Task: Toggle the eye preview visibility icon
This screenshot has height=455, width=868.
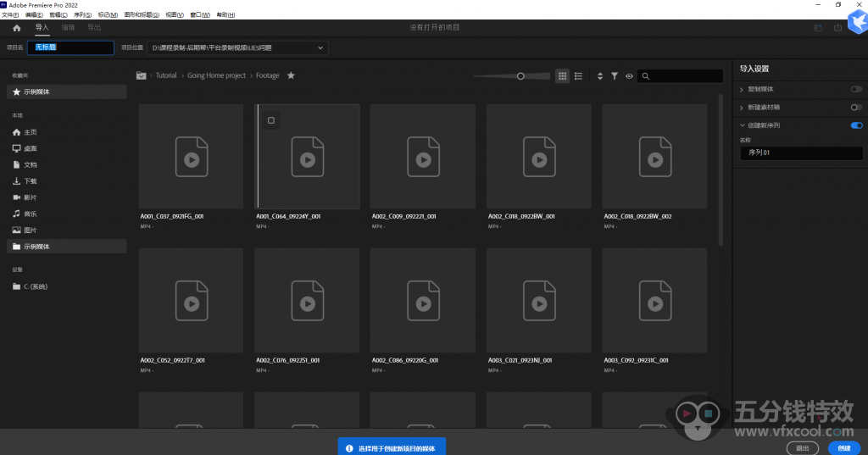Action: tap(629, 76)
